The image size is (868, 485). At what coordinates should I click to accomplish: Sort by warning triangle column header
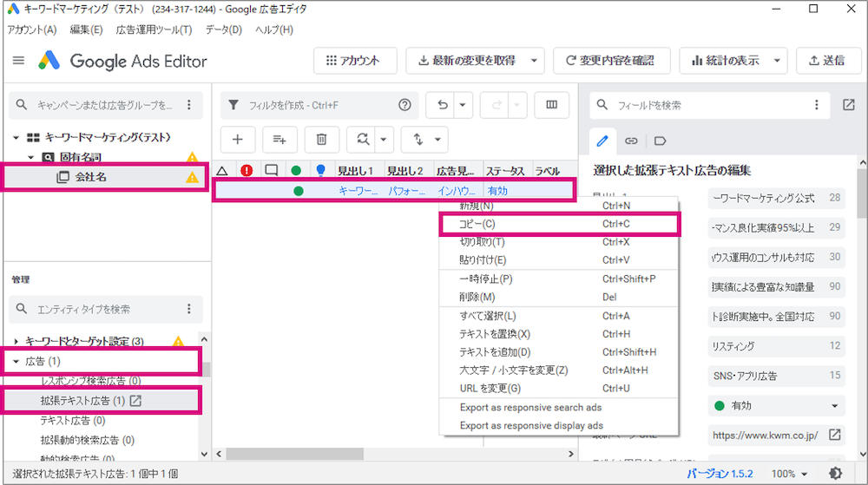pos(222,171)
